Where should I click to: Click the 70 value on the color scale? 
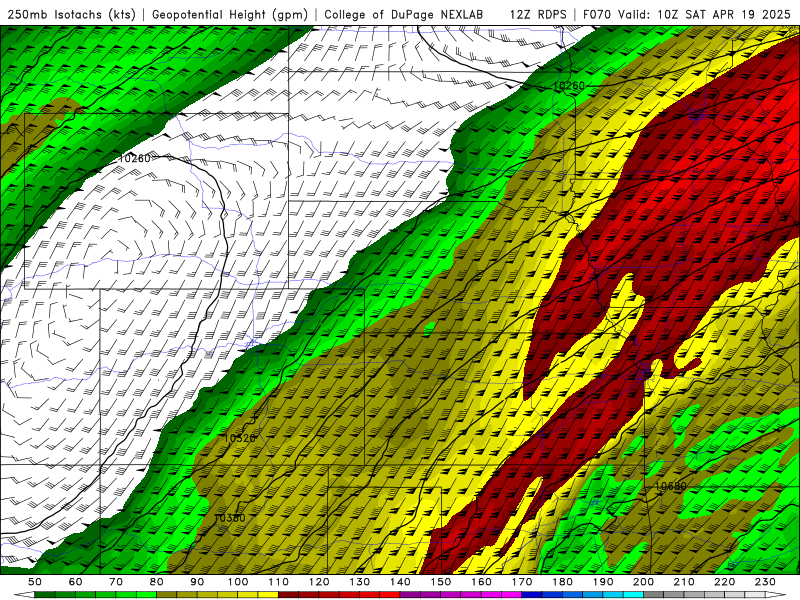116,582
